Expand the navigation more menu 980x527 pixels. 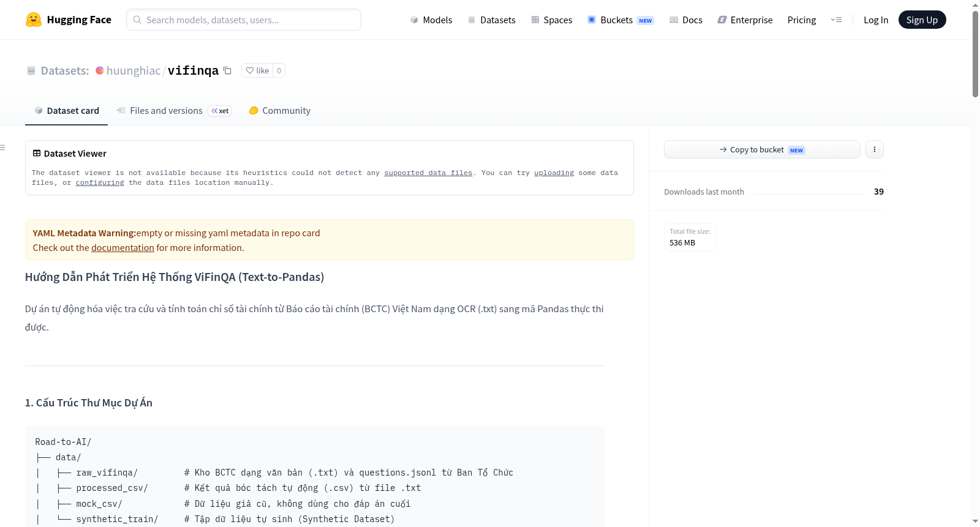point(836,20)
